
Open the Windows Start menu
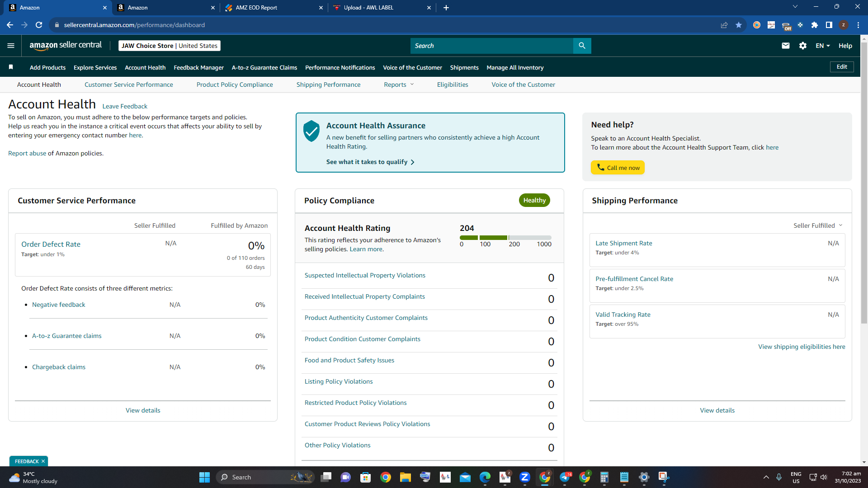tap(204, 477)
